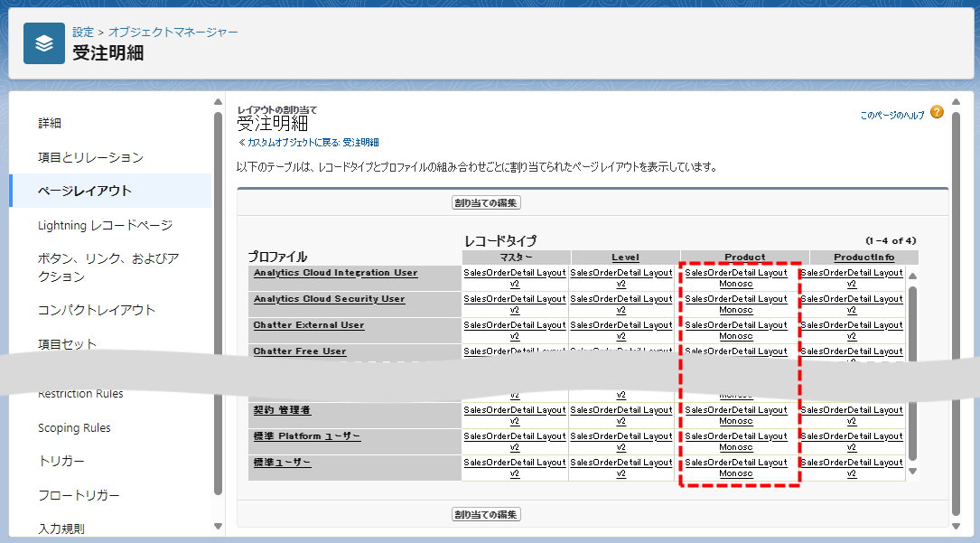Open 項目とリレーション in the sidebar
This screenshot has height=543, width=980.
click(x=90, y=157)
